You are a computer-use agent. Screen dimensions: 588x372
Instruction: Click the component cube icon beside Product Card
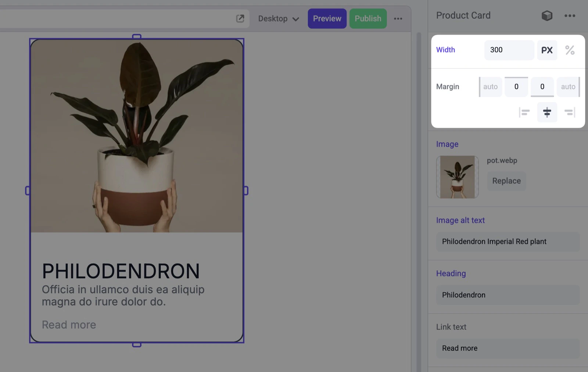[547, 15]
